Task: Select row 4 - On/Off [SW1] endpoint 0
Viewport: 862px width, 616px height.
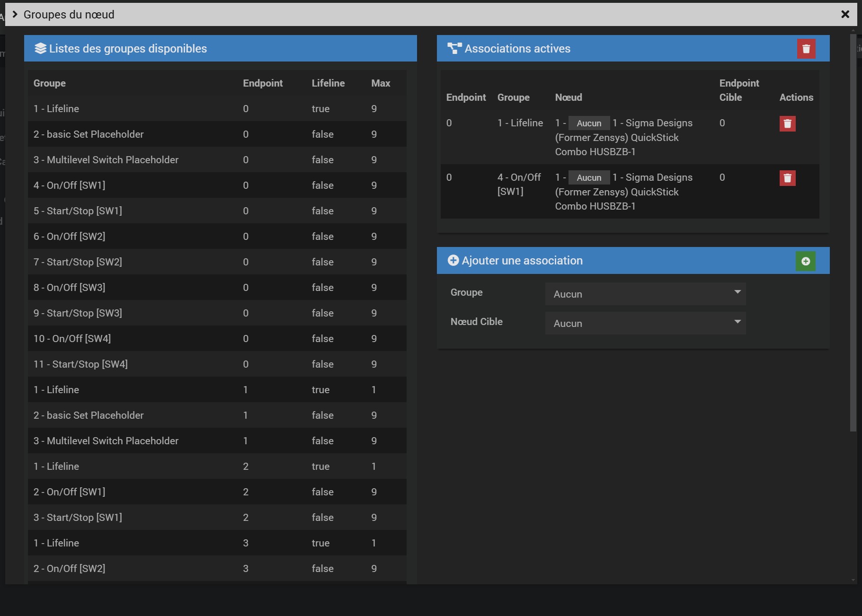Action: pyautogui.click(x=217, y=185)
